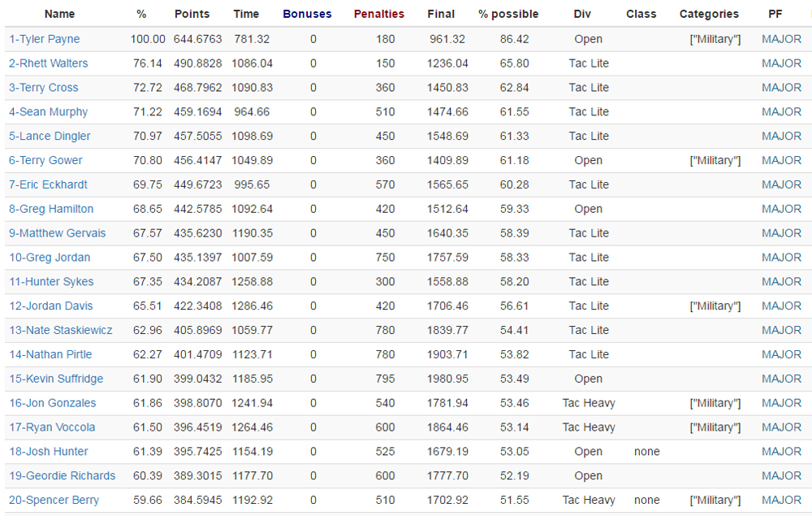Viewport: 812px width, 516px height.
Task: Click the Time value 1190.35
Action: [253, 234]
